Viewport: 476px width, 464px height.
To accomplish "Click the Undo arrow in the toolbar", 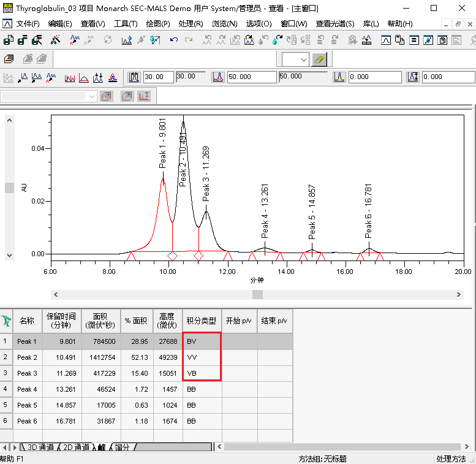I will (174, 40).
